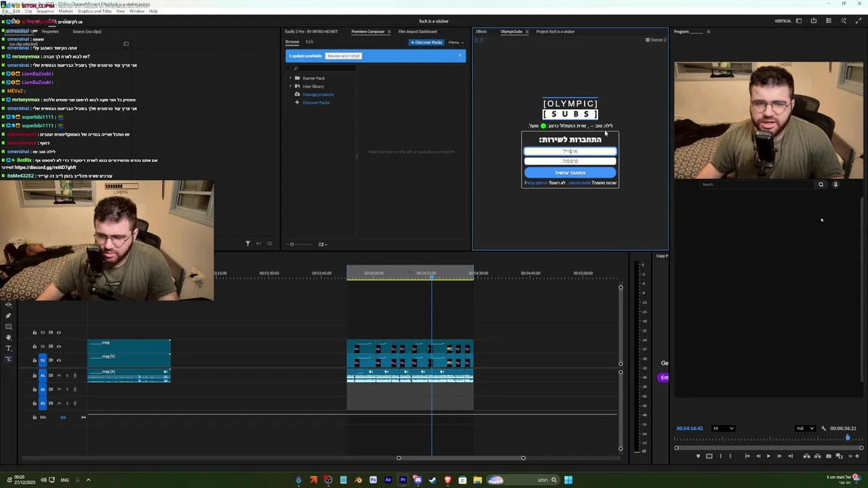Open the Program monitor button editor plus
The image size is (868, 488).
857,456
